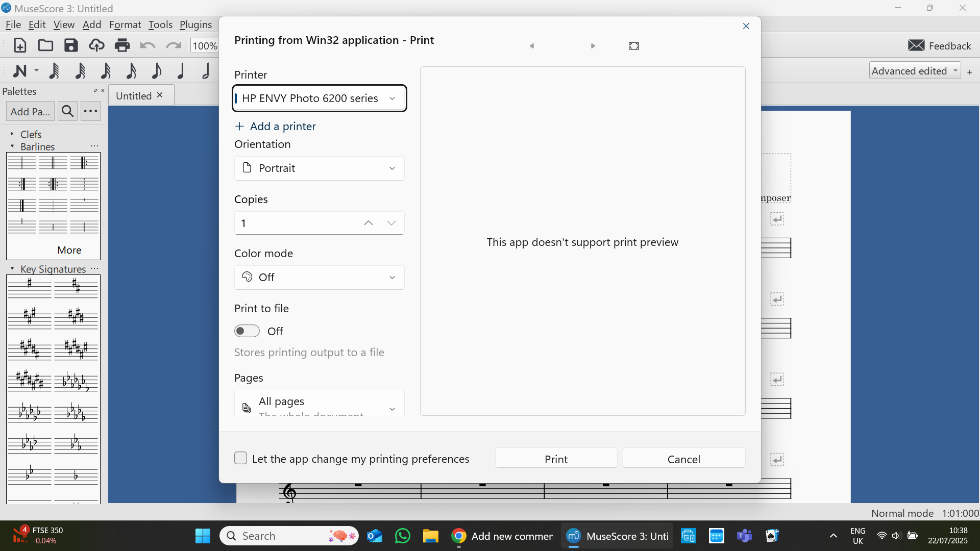
Task: Click the Print button in dialog
Action: [556, 459]
